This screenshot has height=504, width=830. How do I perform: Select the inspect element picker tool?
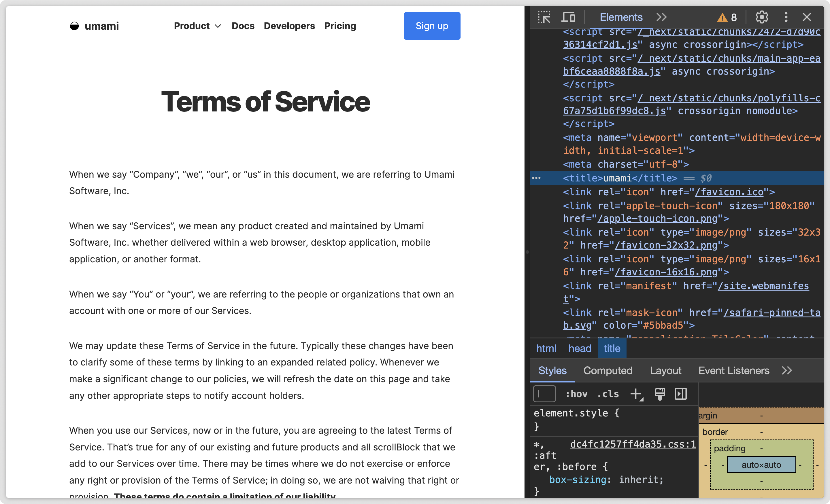coord(545,17)
